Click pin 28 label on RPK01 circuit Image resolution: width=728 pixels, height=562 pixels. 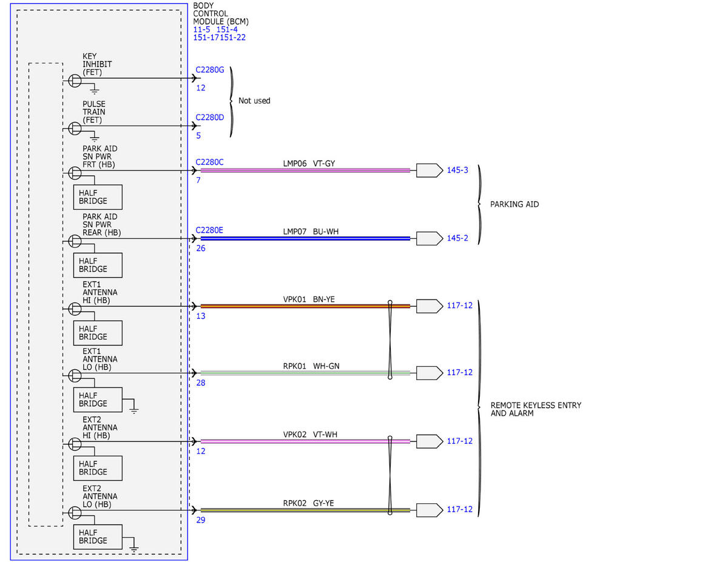click(201, 383)
